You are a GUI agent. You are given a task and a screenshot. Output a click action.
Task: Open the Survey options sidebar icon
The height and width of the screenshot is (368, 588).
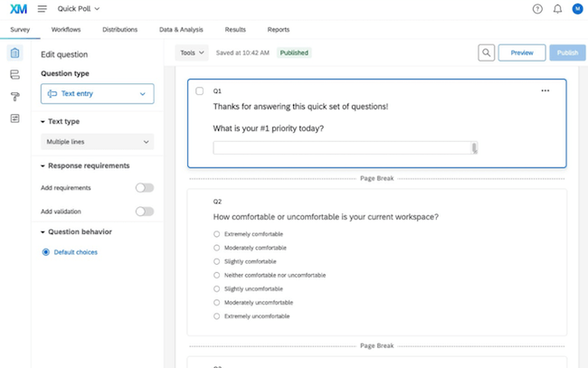15,118
